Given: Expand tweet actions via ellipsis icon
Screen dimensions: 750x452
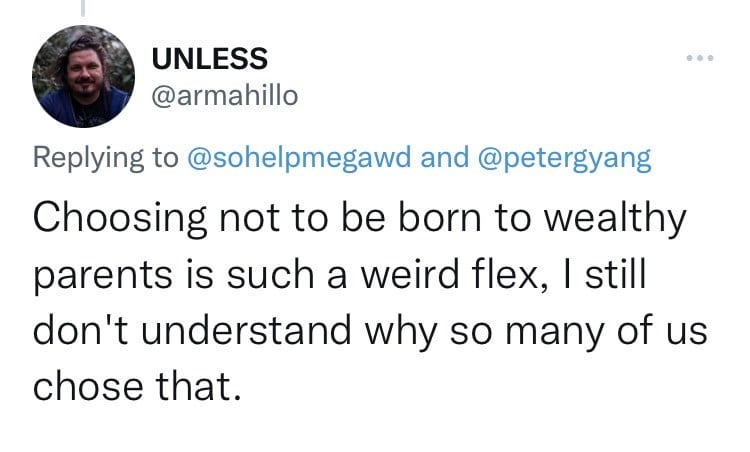Looking at the screenshot, I should (700, 58).
